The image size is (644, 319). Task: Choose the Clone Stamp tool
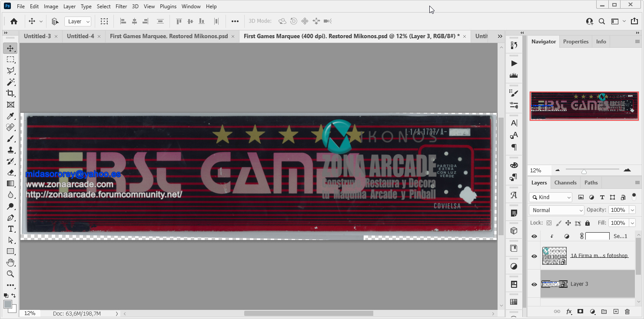[x=10, y=150]
